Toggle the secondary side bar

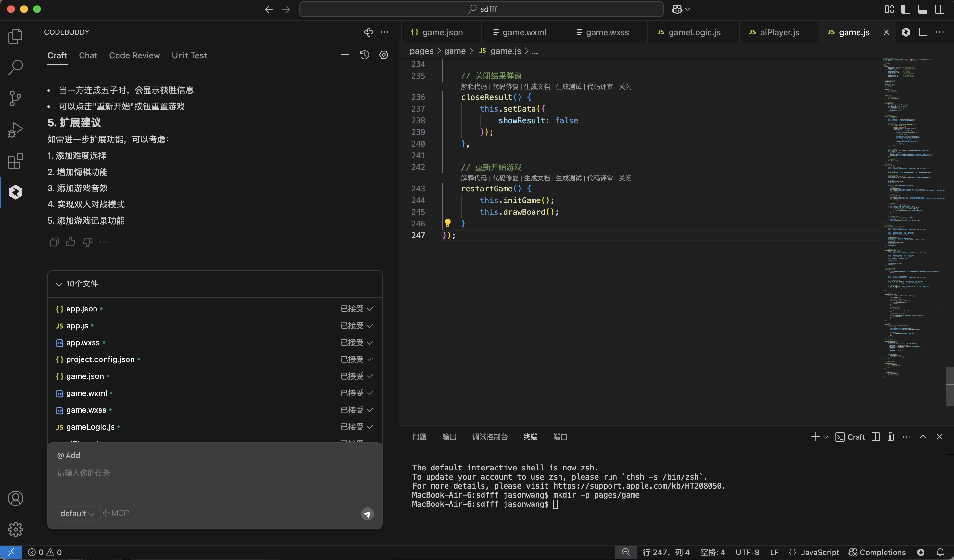coord(940,9)
